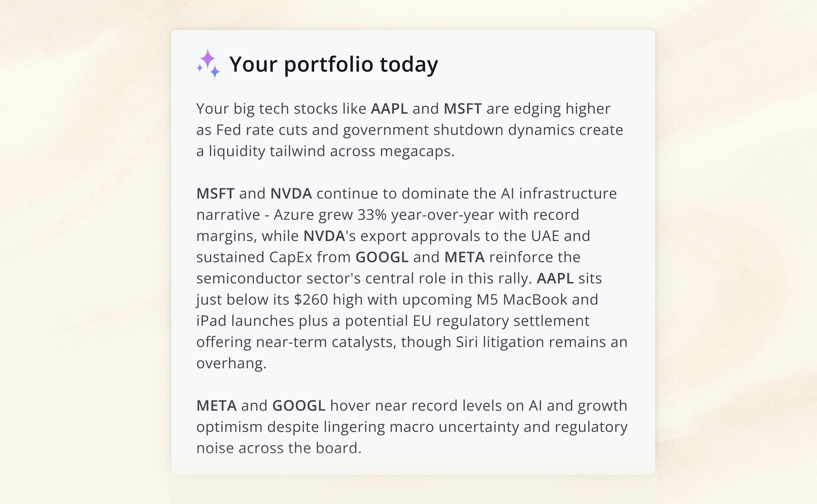Click GOOGL before "hover near record levels"
Image resolution: width=817 pixels, height=504 pixels.
(x=299, y=406)
